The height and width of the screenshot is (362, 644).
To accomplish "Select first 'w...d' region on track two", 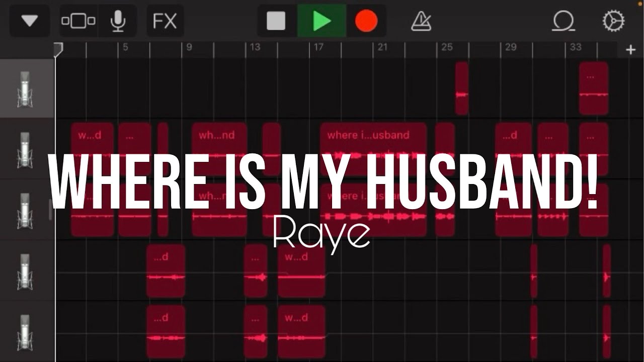I will tap(93, 149).
